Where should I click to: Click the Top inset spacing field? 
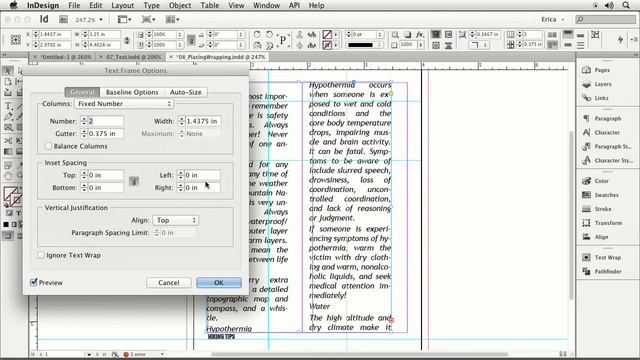[x=105, y=175]
